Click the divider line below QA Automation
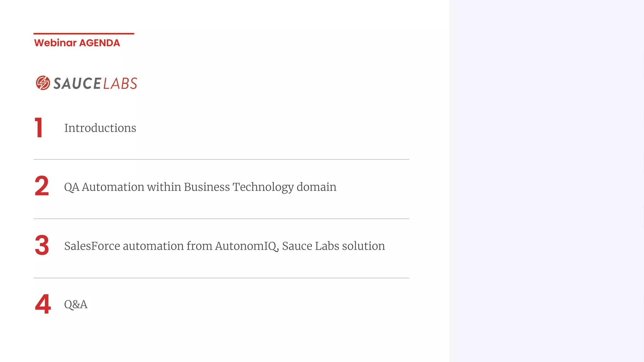This screenshot has width=644, height=362. point(221,219)
